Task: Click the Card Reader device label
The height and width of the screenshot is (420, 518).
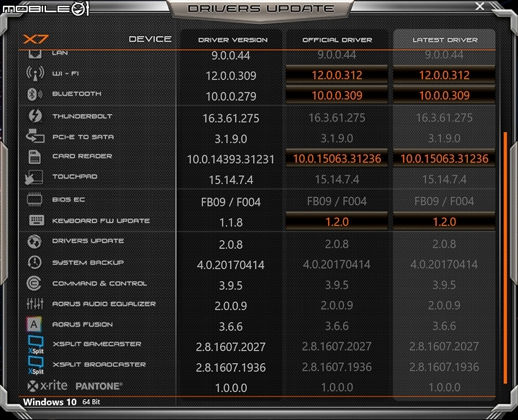Action: (82, 156)
